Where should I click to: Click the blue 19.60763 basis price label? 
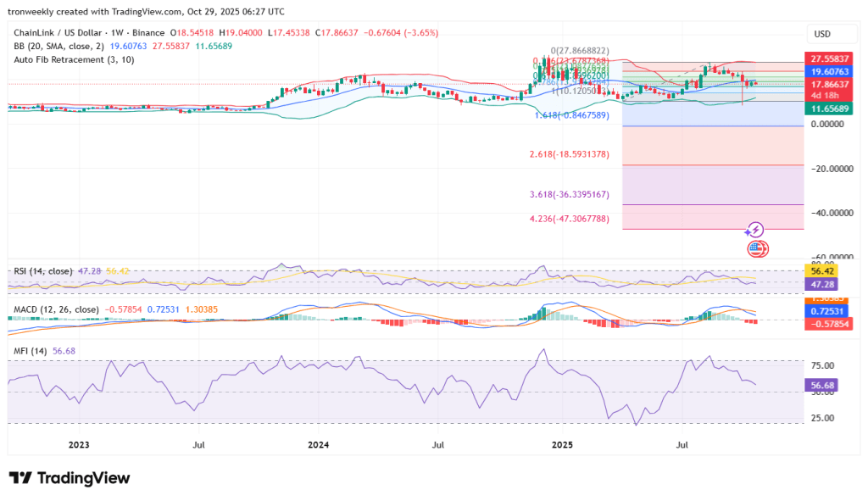pos(829,71)
